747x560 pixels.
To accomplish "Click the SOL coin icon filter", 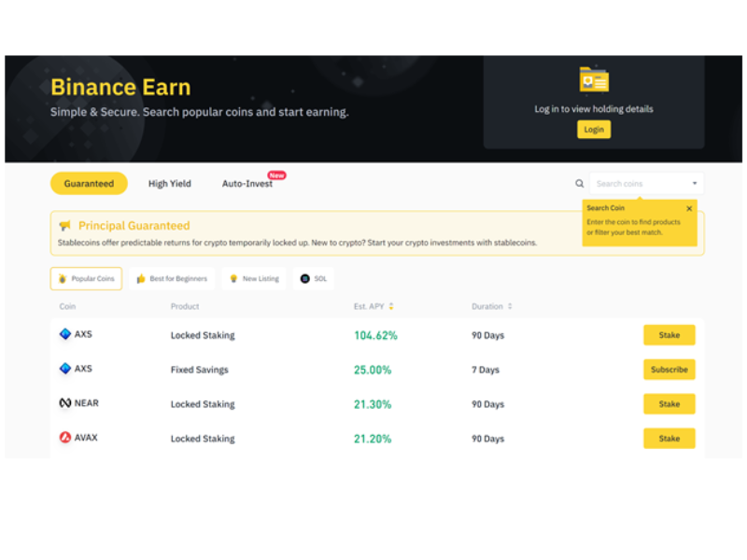I will click(x=303, y=278).
